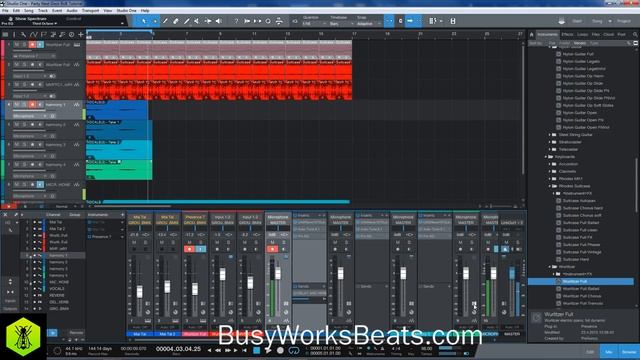640x360 pixels.
Task: Select the Mute tool in the toolbar
Action: pyautogui.click(x=197, y=21)
